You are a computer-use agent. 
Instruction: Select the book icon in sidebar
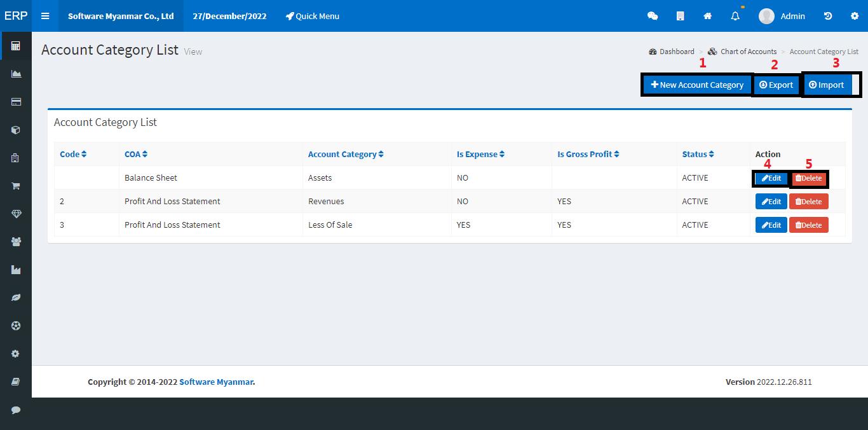tap(16, 382)
